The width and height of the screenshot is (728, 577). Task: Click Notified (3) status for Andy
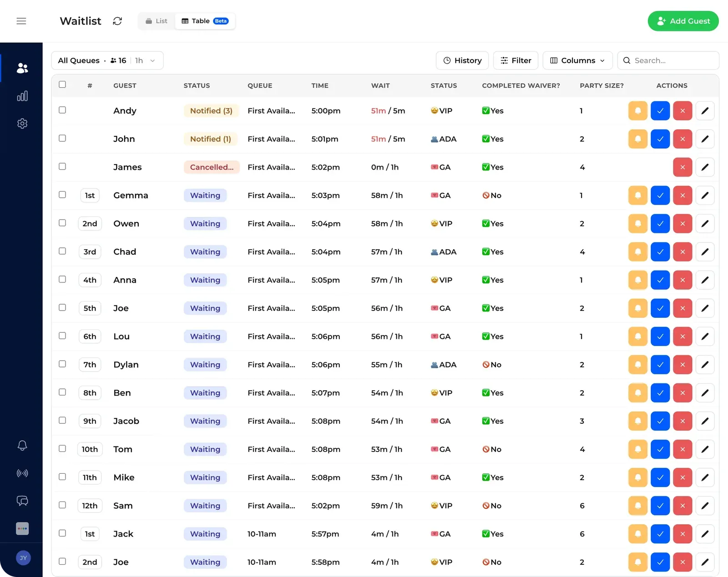click(211, 111)
